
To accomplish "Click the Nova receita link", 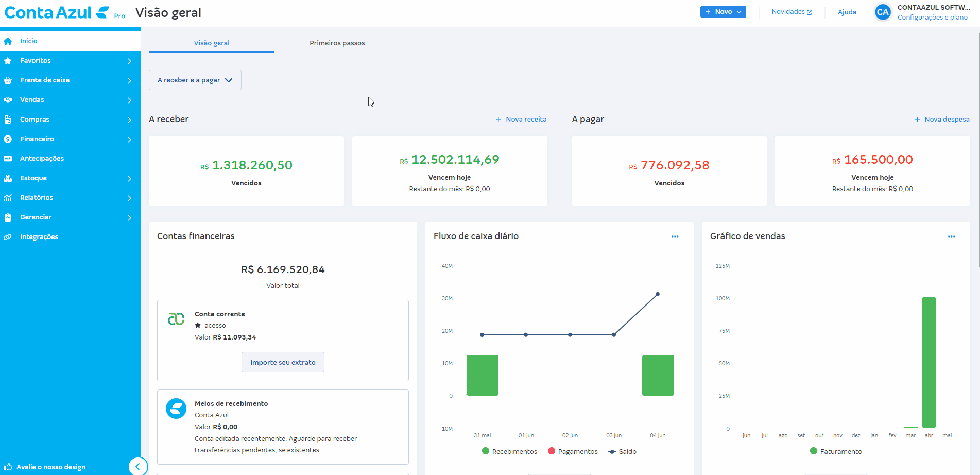I will tap(521, 120).
